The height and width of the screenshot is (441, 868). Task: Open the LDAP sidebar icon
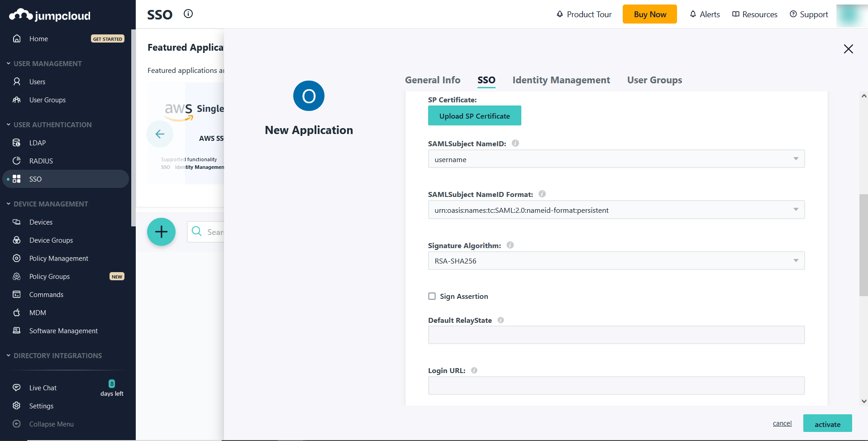(x=16, y=143)
